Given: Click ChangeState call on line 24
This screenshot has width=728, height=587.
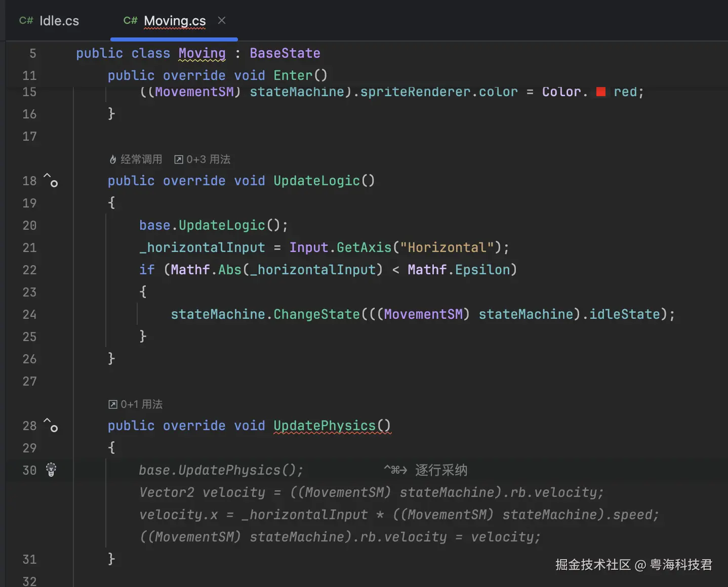Looking at the screenshot, I should click(316, 314).
